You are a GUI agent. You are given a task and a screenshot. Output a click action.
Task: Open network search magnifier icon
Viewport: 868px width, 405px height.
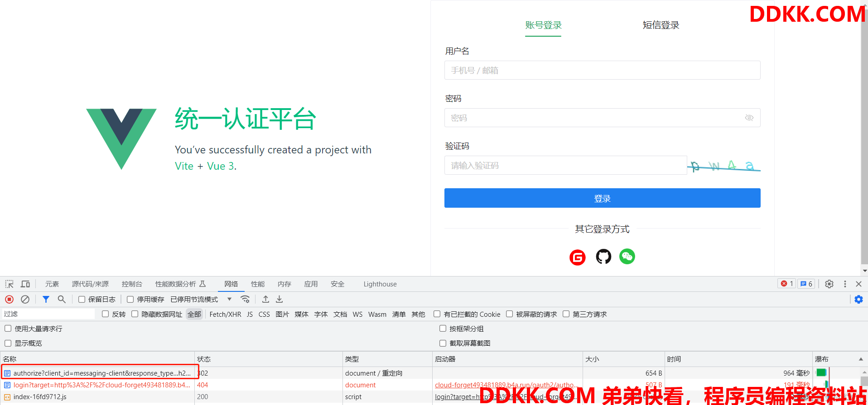[x=62, y=299]
